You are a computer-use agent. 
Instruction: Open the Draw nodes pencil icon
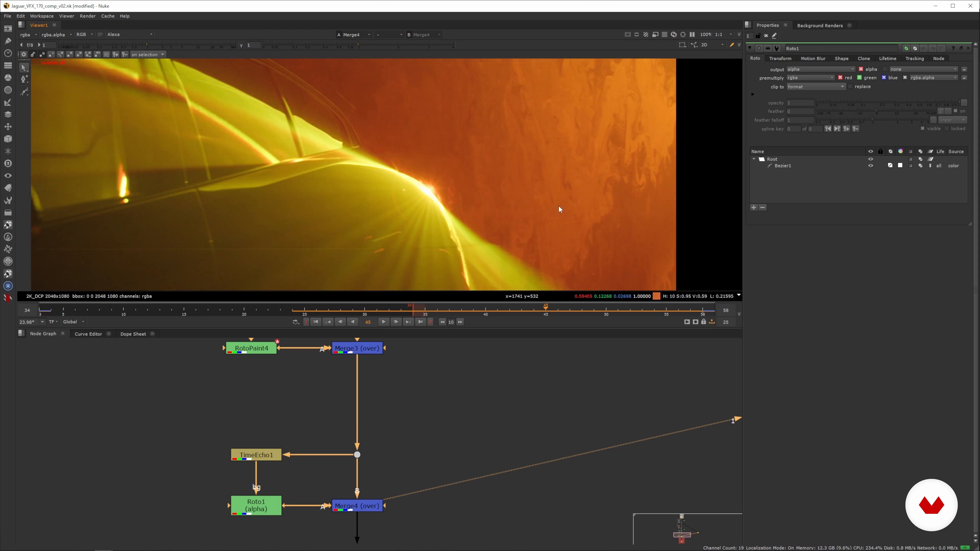(x=8, y=41)
